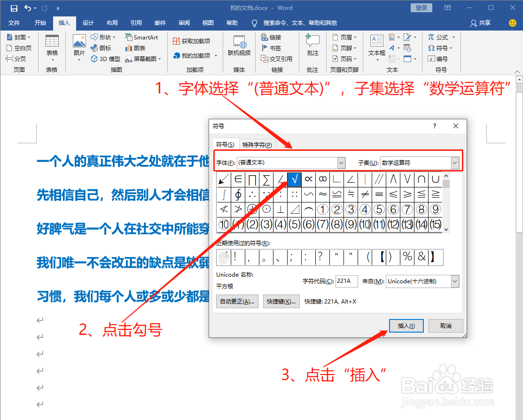Open the 符号 symbol ribbon button

[440, 48]
